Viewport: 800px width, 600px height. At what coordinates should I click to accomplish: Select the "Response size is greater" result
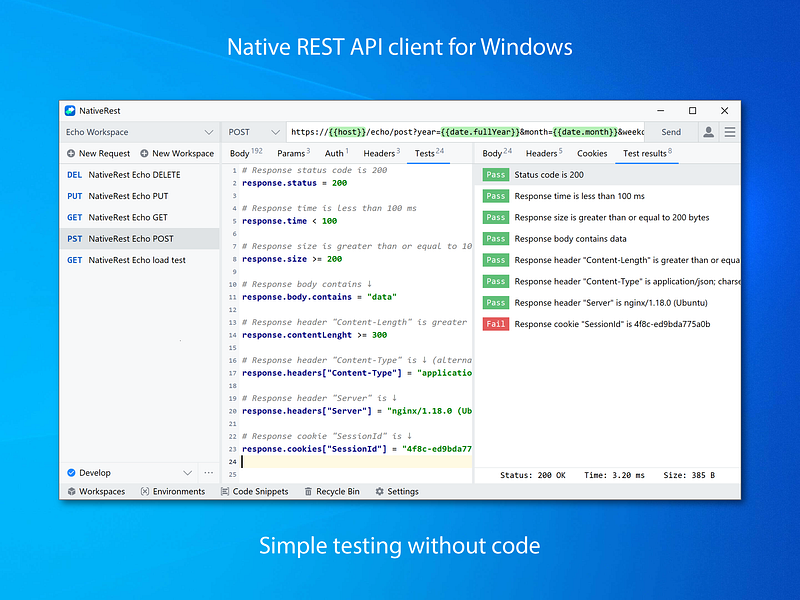click(x=607, y=217)
